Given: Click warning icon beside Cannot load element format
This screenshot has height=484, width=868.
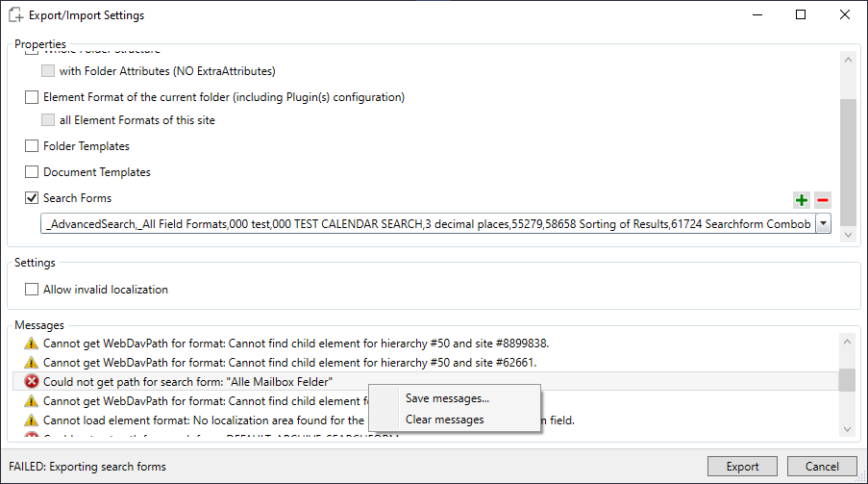Looking at the screenshot, I should coord(32,420).
